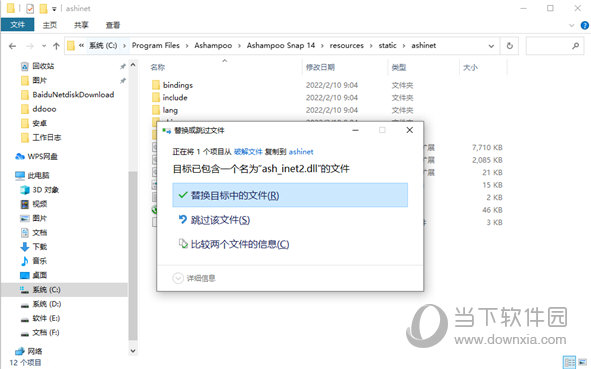Sort by 大小 column header
This screenshot has height=369, width=591.
(x=470, y=67)
